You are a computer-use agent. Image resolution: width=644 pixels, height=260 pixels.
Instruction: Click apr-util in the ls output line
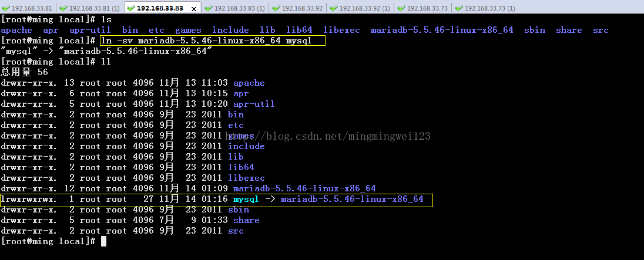(90, 30)
